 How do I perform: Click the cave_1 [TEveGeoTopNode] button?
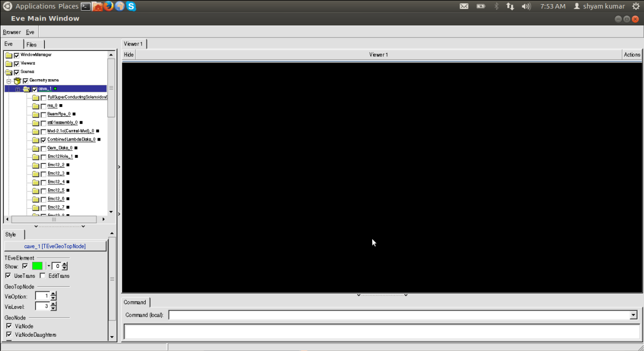(x=55, y=246)
